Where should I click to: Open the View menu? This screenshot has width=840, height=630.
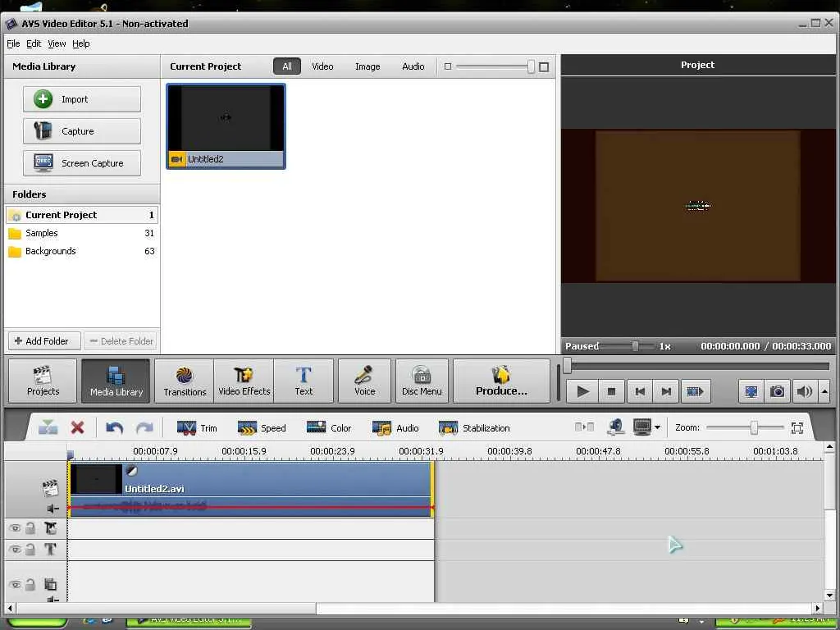coord(57,43)
